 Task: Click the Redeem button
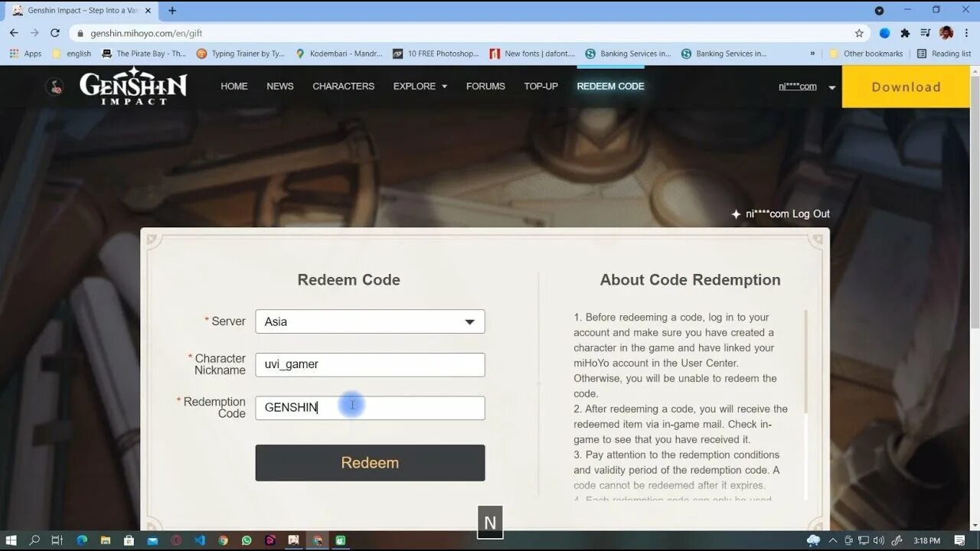coord(370,463)
